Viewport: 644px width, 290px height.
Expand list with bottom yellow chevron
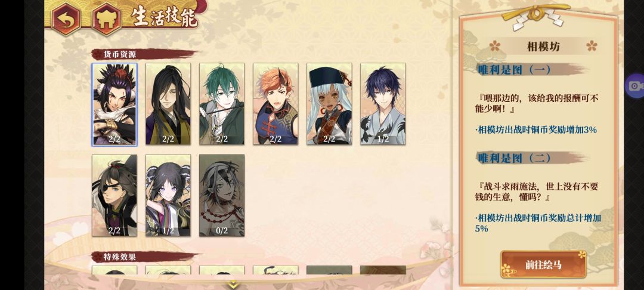point(233,284)
